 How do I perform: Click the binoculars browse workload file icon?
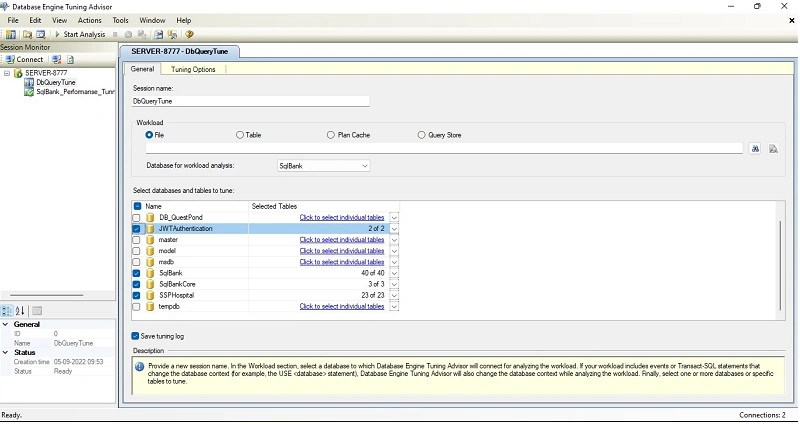click(x=755, y=148)
